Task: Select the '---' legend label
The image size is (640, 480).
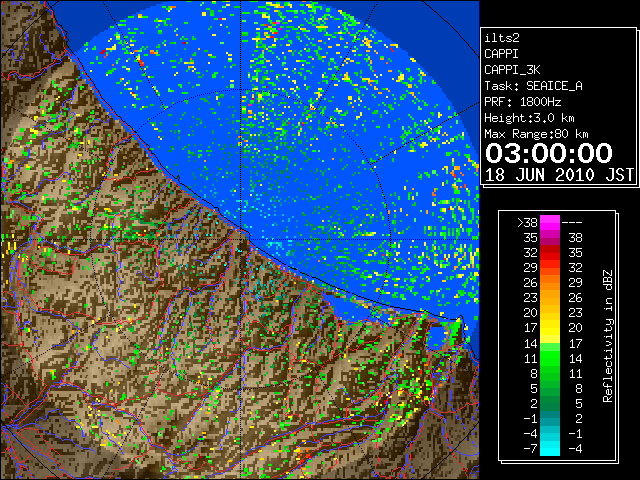Action: pos(572,223)
